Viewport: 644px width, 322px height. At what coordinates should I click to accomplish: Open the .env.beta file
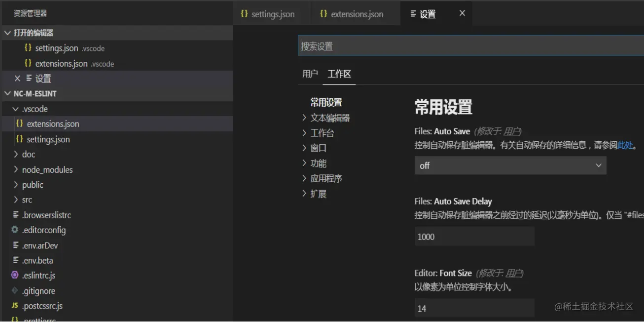tap(117, 260)
